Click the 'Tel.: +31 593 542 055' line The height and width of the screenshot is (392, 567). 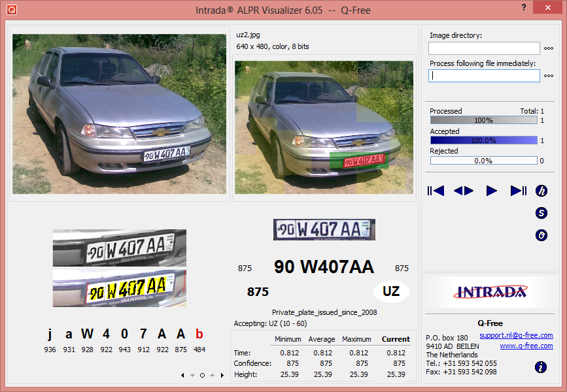(x=462, y=363)
